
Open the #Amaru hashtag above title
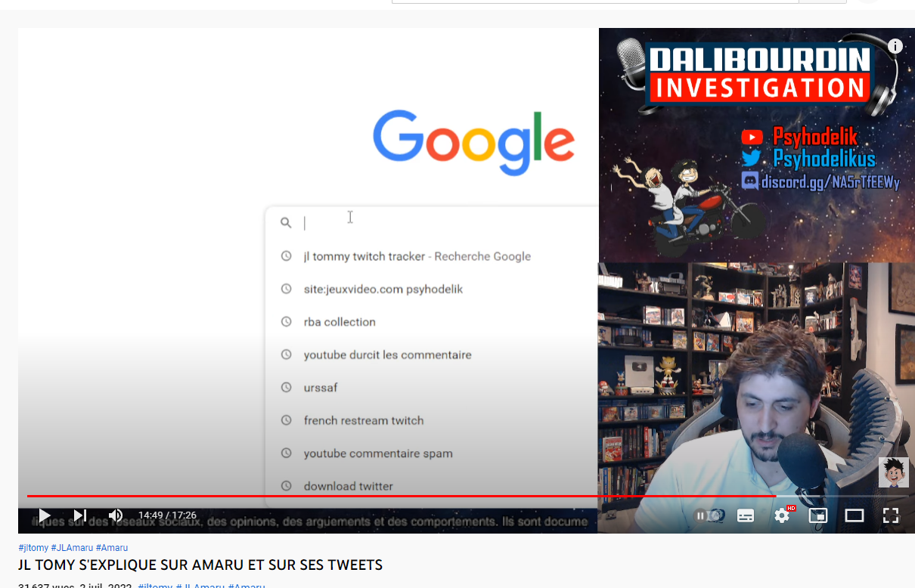click(112, 548)
